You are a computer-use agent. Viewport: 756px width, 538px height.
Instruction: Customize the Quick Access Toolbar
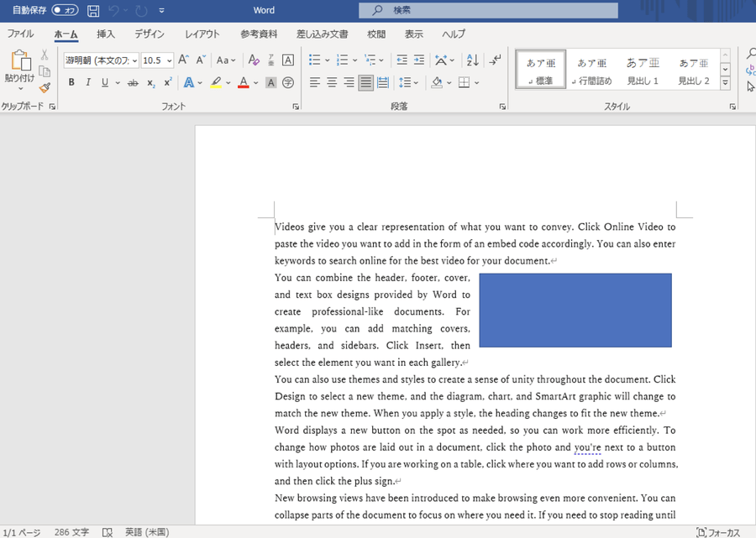(161, 11)
